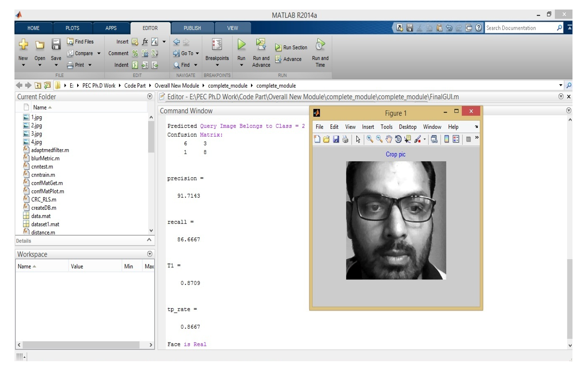Click the Advance button in the Run group
Viewport: 588px width, 367px height.
pos(289,59)
